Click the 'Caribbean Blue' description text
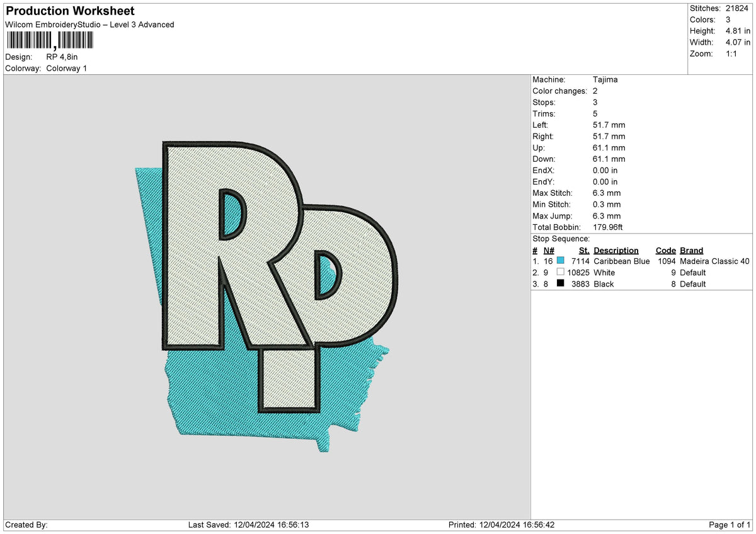Screen dimensions: 756x534 point(622,261)
